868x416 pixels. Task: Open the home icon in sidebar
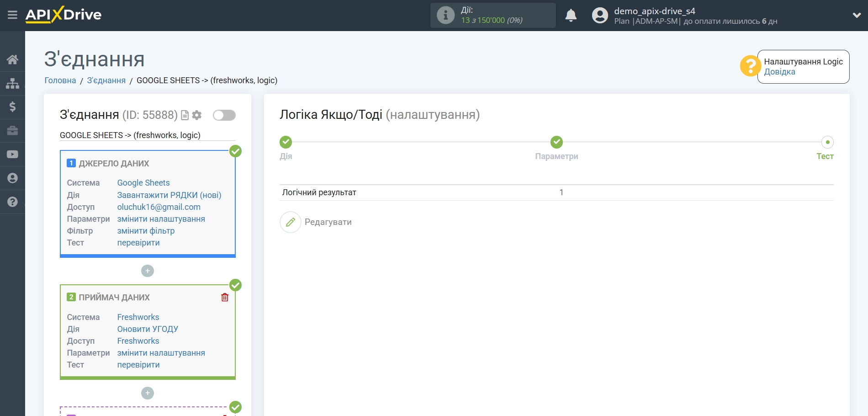click(12, 59)
